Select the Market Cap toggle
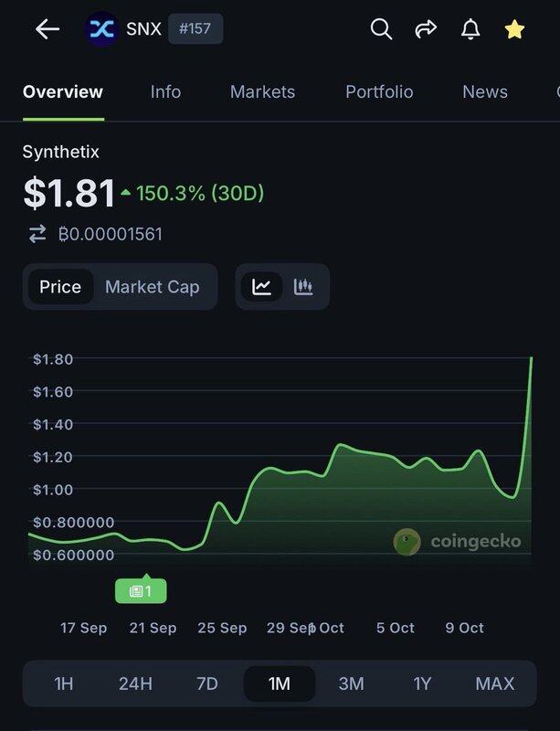Viewport: 560px width, 731px height. (x=152, y=287)
